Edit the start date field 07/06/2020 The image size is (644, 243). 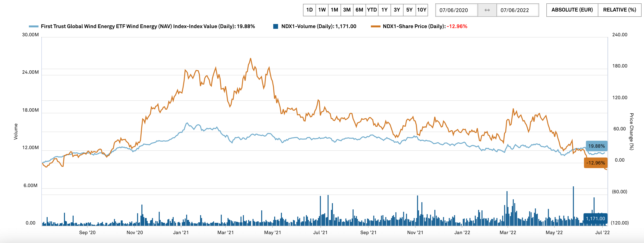(456, 10)
